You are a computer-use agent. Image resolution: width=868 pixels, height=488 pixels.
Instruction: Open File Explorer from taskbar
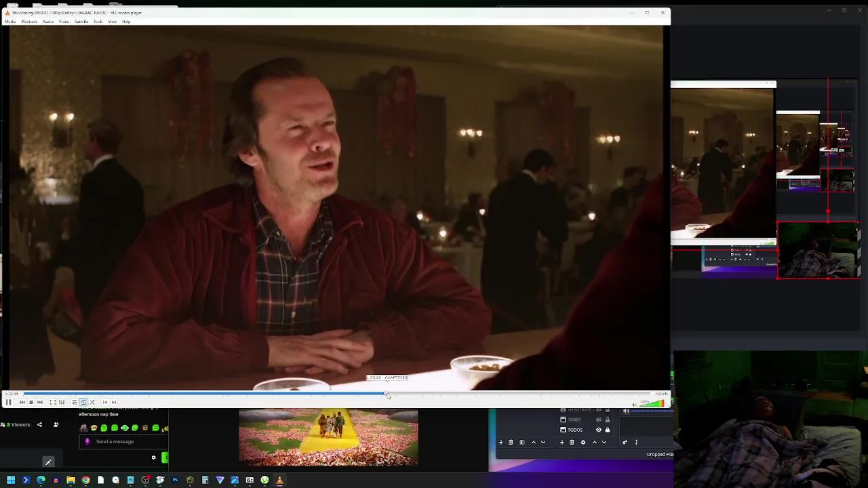click(x=71, y=480)
